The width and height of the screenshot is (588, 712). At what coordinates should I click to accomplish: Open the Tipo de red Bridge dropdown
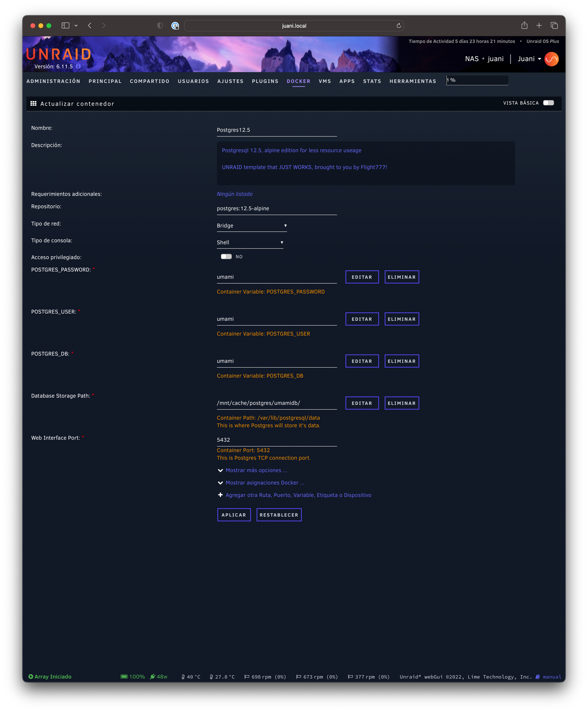click(252, 226)
